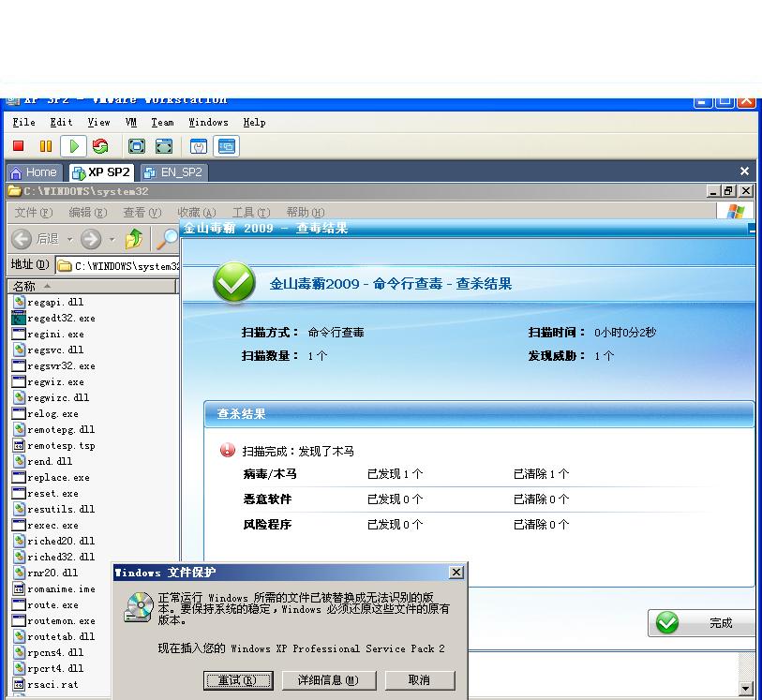Open the Team menu
This screenshot has width=762, height=700.
pyautogui.click(x=162, y=123)
